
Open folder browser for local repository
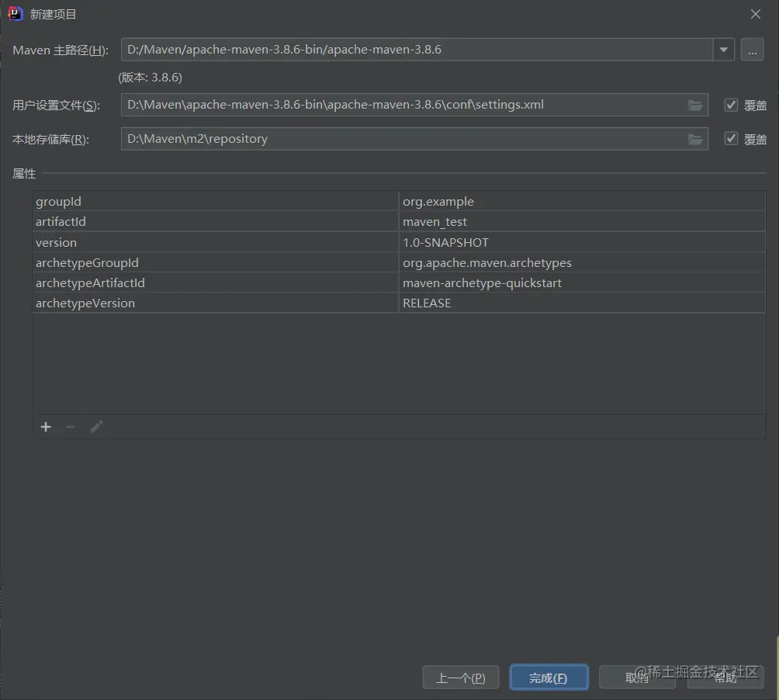(x=695, y=139)
